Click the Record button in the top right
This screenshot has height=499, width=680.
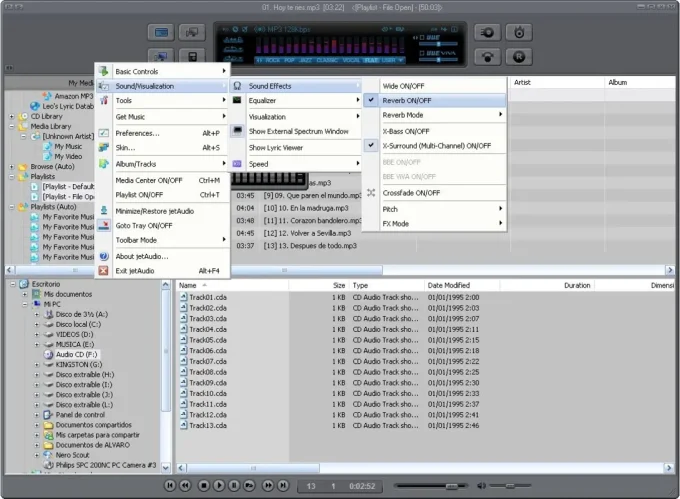point(519,57)
